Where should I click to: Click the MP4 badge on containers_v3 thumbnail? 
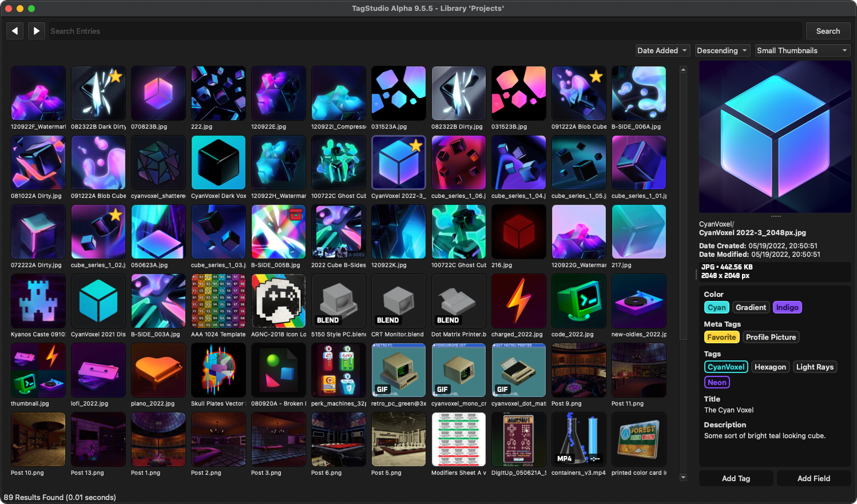tap(564, 458)
